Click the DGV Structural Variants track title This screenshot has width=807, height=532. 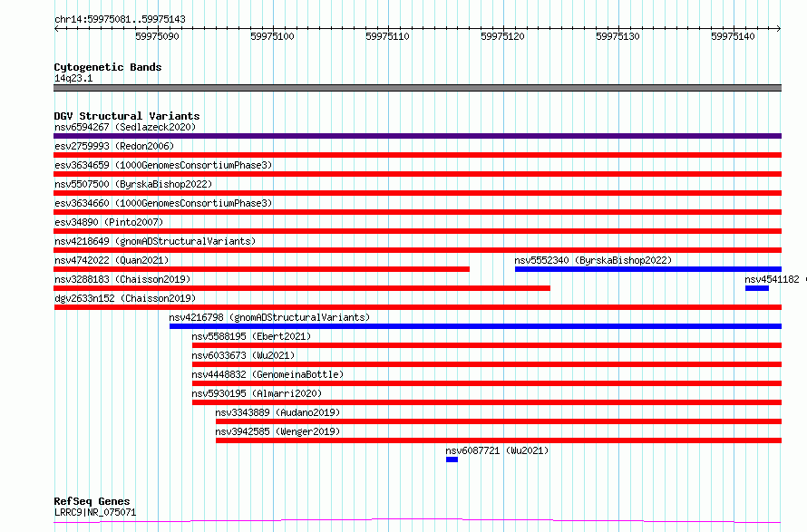pyautogui.click(x=127, y=116)
